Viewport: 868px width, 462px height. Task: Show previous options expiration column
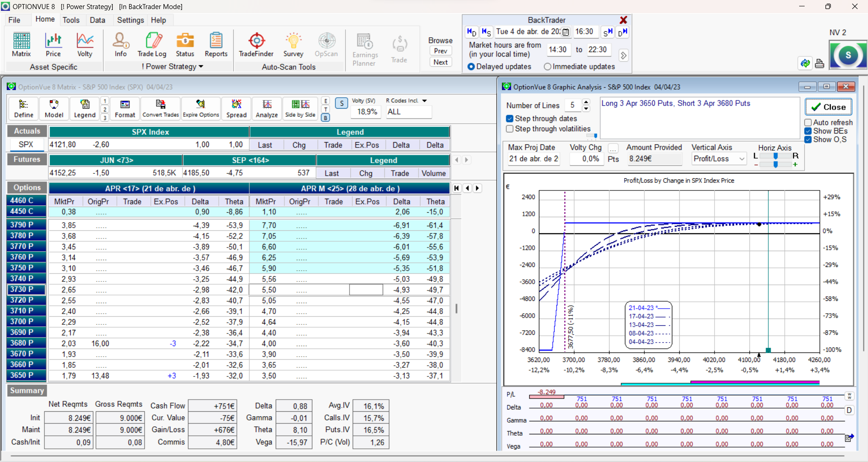pyautogui.click(x=467, y=188)
